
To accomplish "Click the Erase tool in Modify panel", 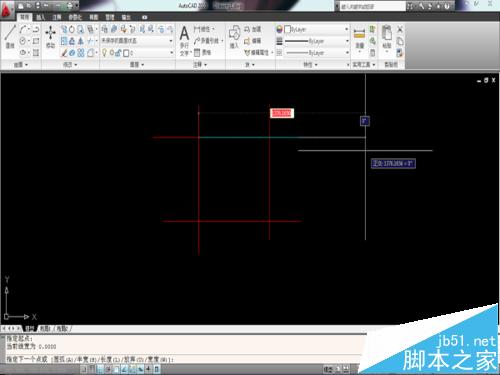I will pyautogui.click(x=64, y=53).
